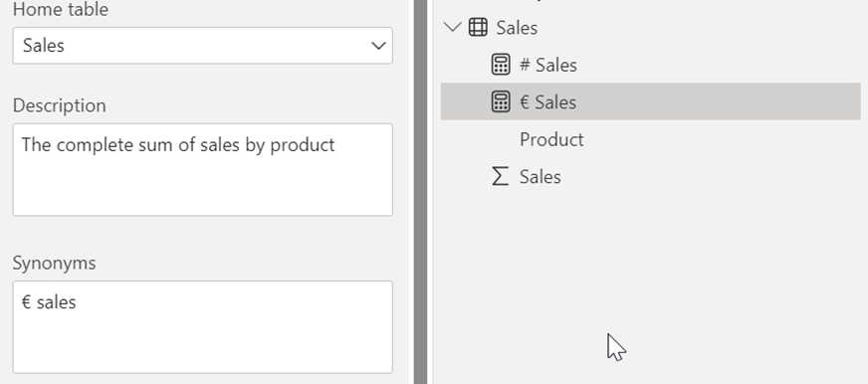868x384 pixels.
Task: Open the Home table dropdown showing Sales
Action: [x=203, y=46]
